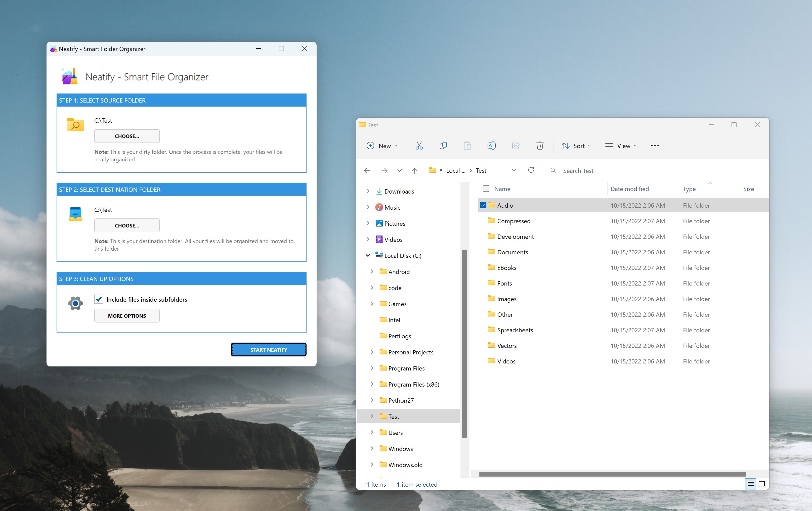Click the Copy icon in Explorer toolbar

pyautogui.click(x=443, y=146)
